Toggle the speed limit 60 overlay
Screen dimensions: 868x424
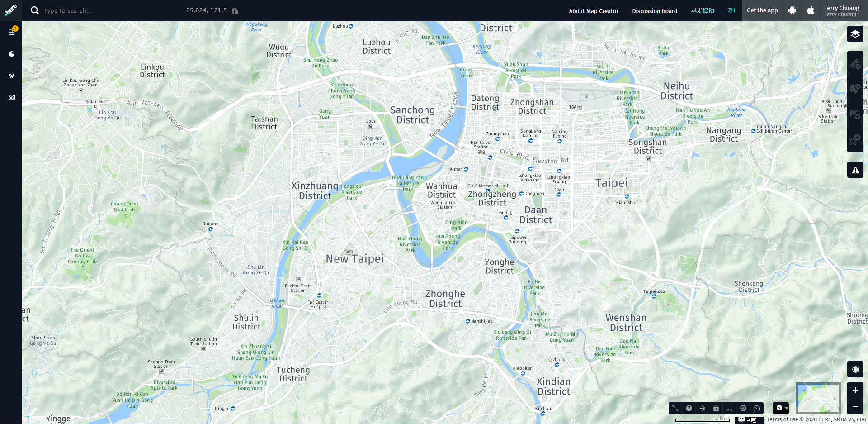tap(743, 408)
